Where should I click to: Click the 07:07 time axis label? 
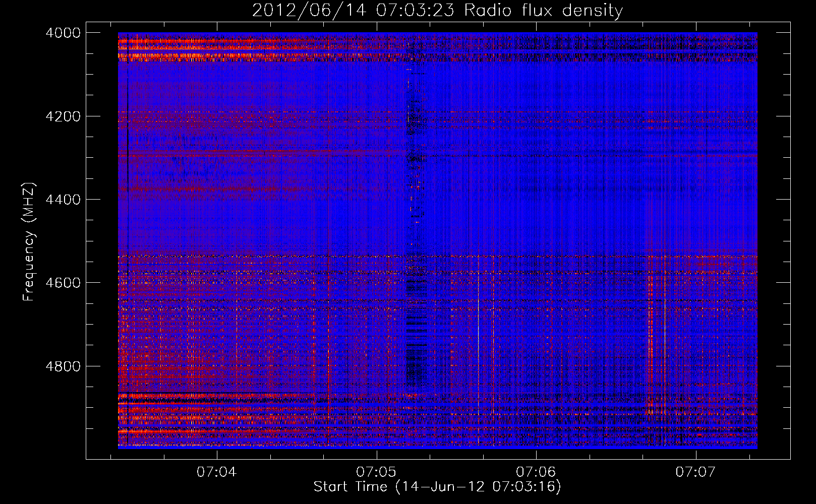pos(696,472)
